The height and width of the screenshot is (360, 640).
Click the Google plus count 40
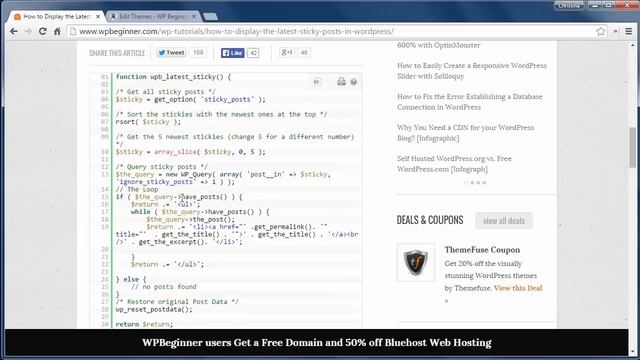304,53
